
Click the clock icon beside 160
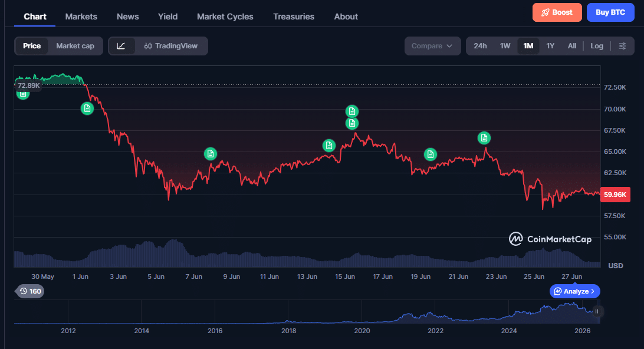pos(24,291)
